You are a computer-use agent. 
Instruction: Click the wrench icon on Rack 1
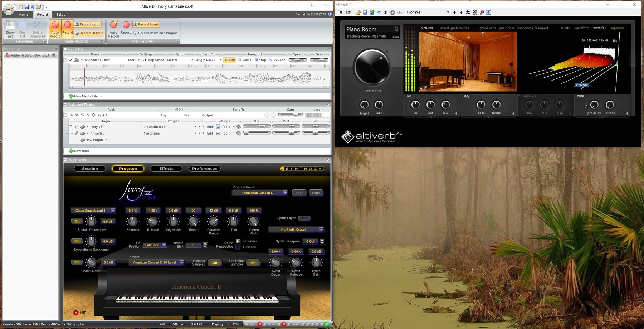(88, 115)
